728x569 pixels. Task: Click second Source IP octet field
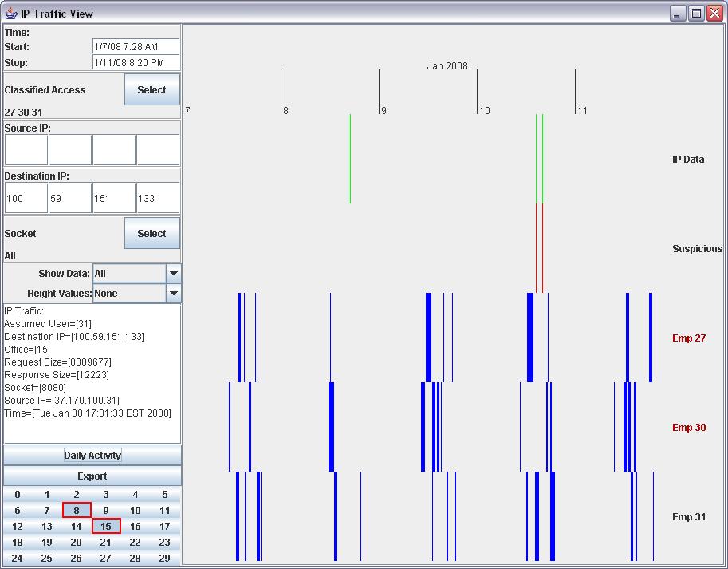[x=70, y=149]
